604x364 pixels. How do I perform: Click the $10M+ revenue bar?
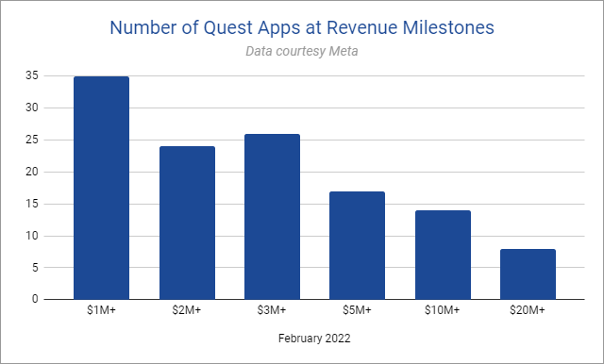(443, 255)
